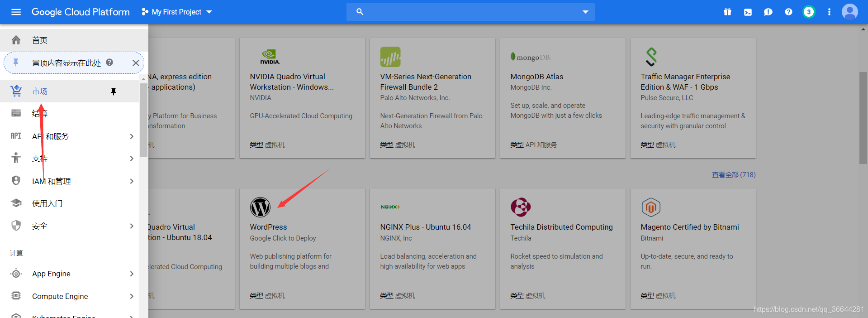Click the Magento logo icon
This screenshot has height=318, width=868.
[x=651, y=207]
